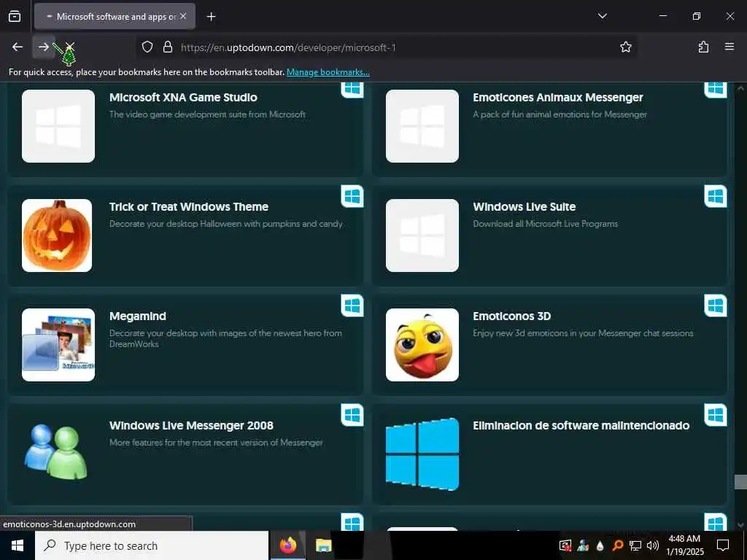Open the Firefox application menu
Image resolution: width=747 pixels, height=560 pixels.
click(x=729, y=47)
